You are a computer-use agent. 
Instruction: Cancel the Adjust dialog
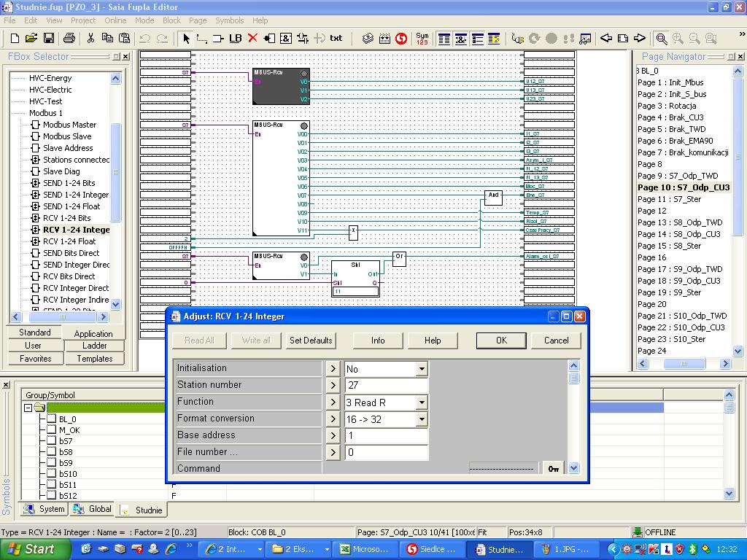(x=556, y=341)
